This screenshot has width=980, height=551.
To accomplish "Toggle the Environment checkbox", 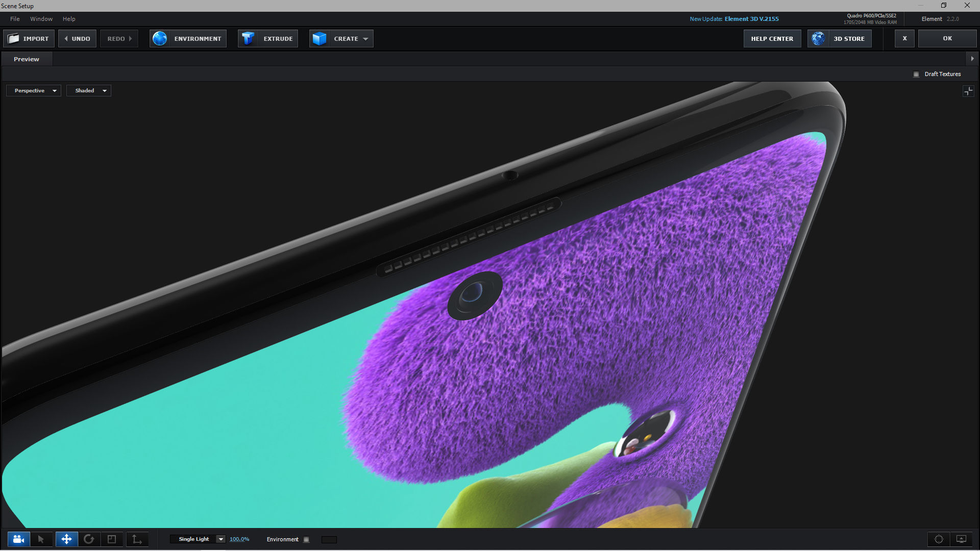I will tap(306, 540).
